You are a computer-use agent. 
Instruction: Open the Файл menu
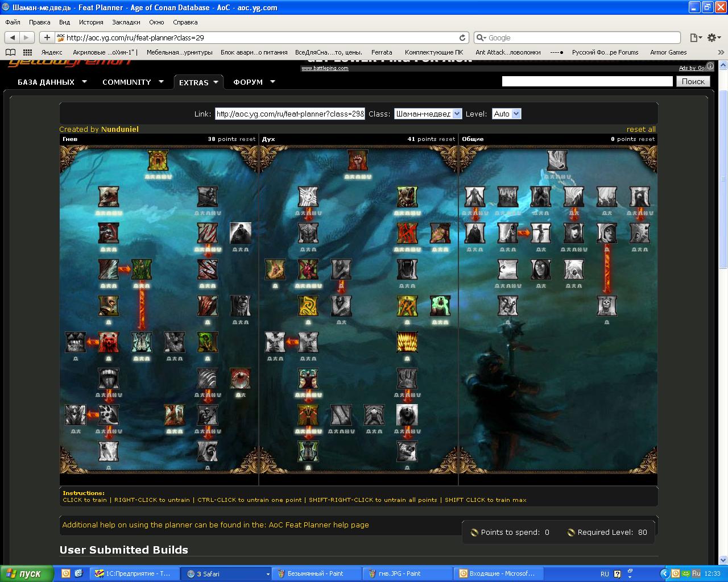point(13,22)
